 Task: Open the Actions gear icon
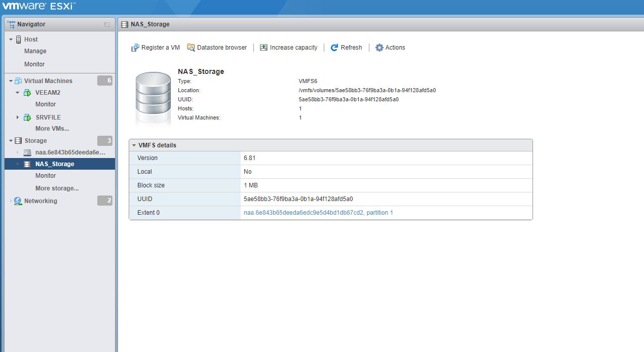click(380, 48)
